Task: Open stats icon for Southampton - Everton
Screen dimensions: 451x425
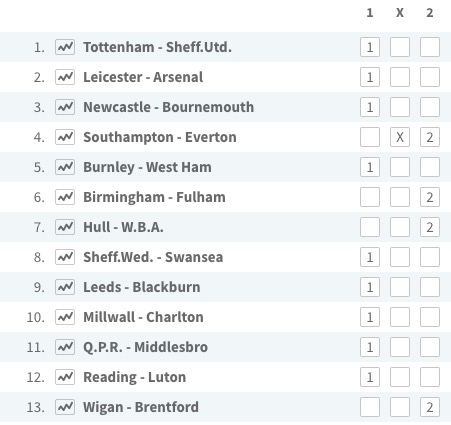Action: (65, 137)
